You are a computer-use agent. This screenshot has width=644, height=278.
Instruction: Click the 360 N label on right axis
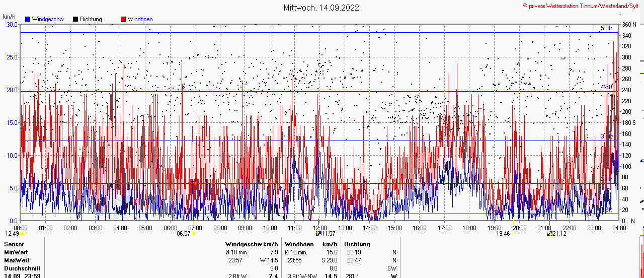(x=630, y=24)
